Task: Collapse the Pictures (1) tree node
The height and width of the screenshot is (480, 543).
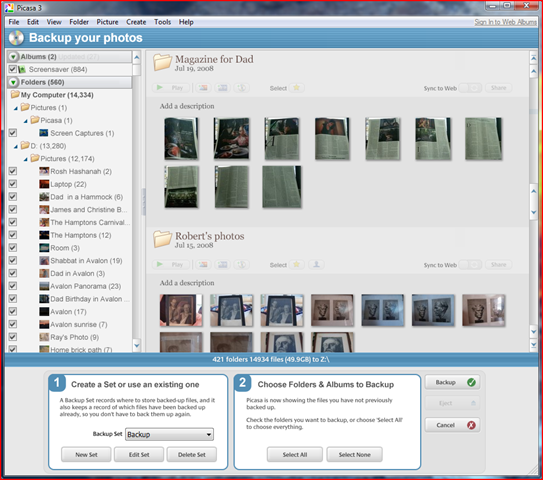Action: tap(16, 108)
